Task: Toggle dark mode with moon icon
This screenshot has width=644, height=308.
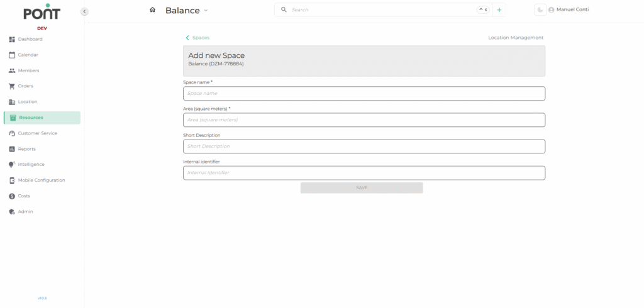Action: pos(540,10)
